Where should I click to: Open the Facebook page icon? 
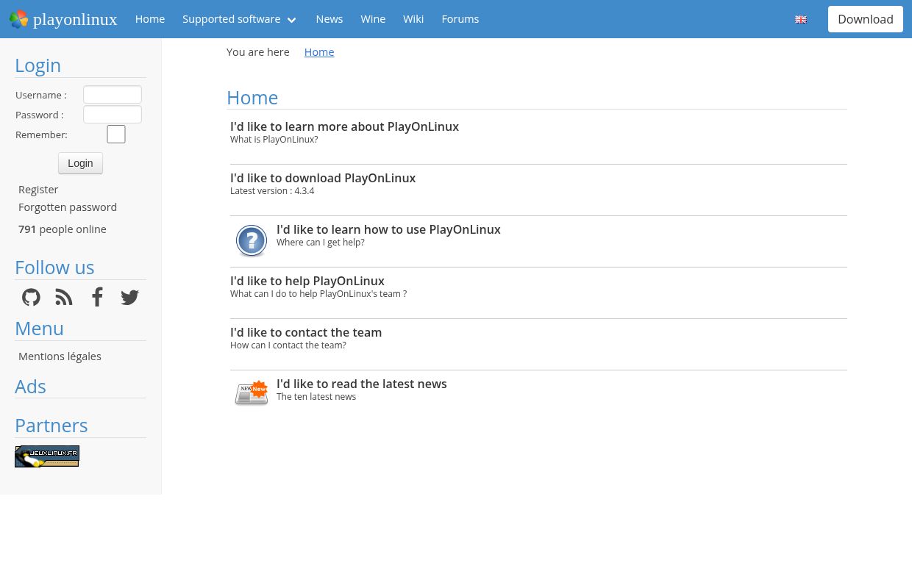[97, 297]
